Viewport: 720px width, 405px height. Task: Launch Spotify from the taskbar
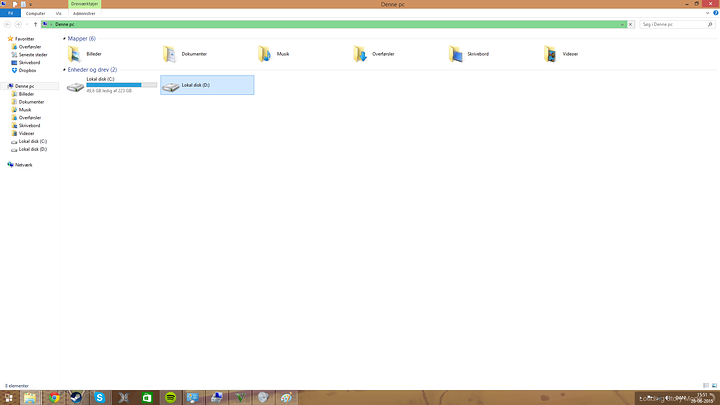[171, 397]
